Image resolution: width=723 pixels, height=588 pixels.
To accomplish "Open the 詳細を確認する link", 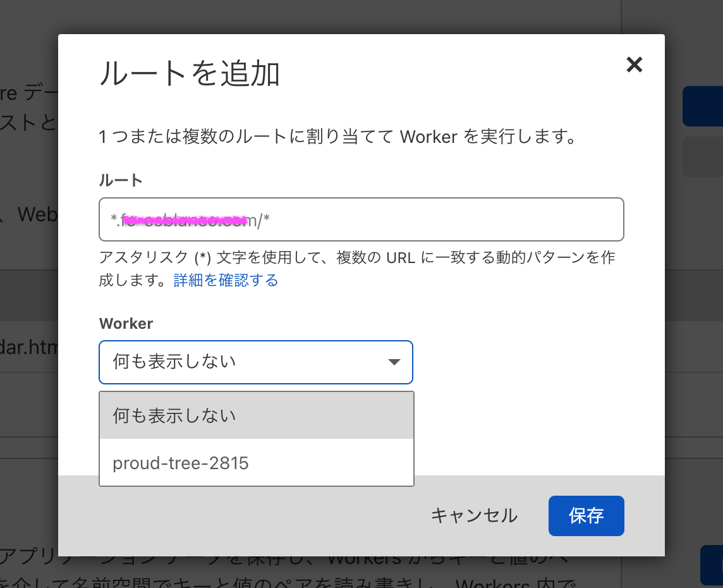I will (226, 280).
